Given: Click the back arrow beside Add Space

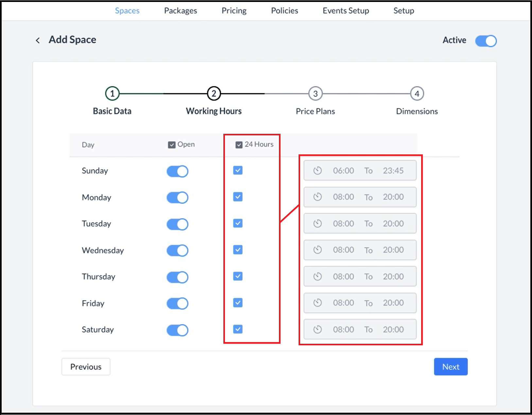Looking at the screenshot, I should tap(38, 40).
